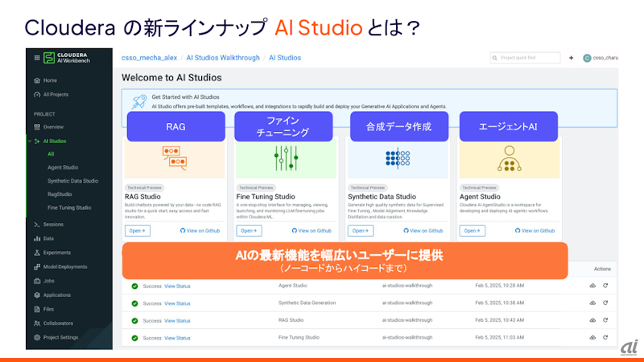This screenshot has height=362, width=644.
Task: Open Applications from the sidebar
Action: point(57,294)
